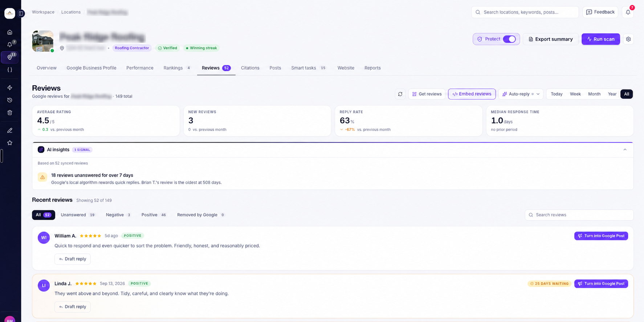The width and height of the screenshot is (644, 322).
Task: Open the top-right notification bell
Action: [x=628, y=12]
